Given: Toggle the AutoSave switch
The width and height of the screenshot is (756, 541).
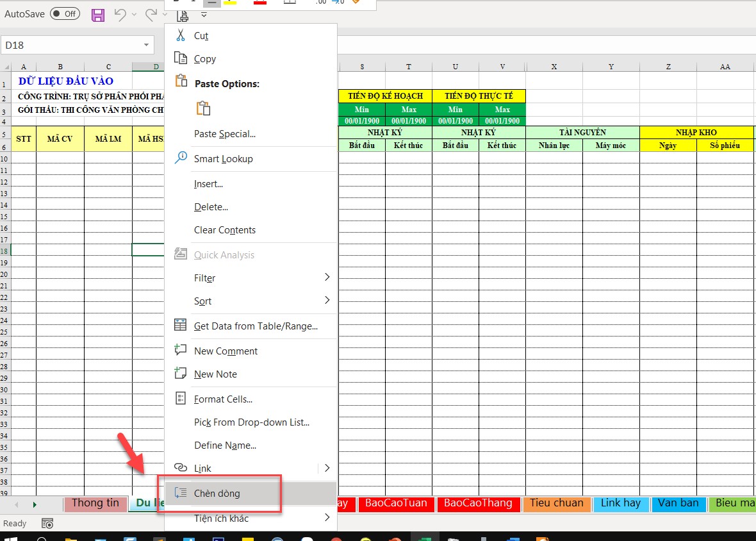Looking at the screenshot, I should [x=65, y=13].
